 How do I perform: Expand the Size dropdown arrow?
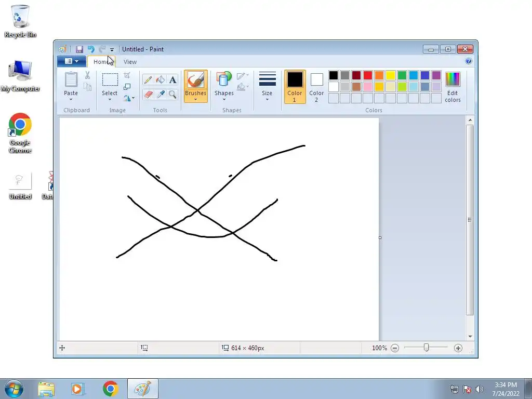(x=267, y=99)
